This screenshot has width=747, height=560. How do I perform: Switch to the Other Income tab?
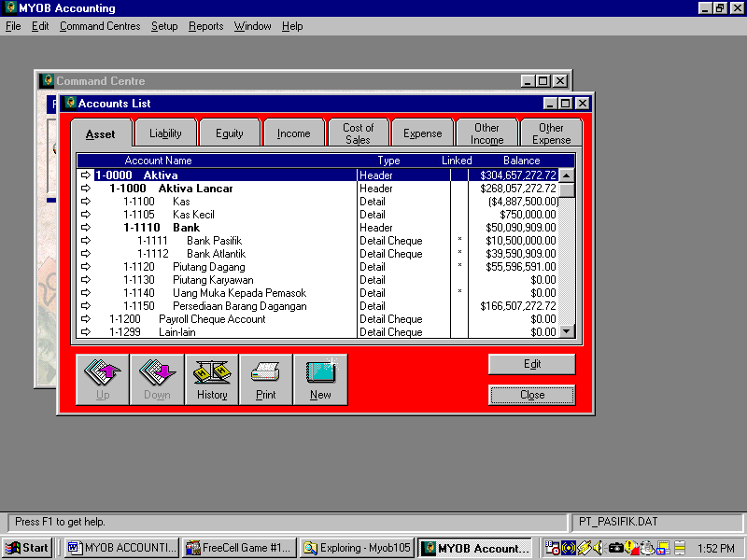pyautogui.click(x=486, y=133)
